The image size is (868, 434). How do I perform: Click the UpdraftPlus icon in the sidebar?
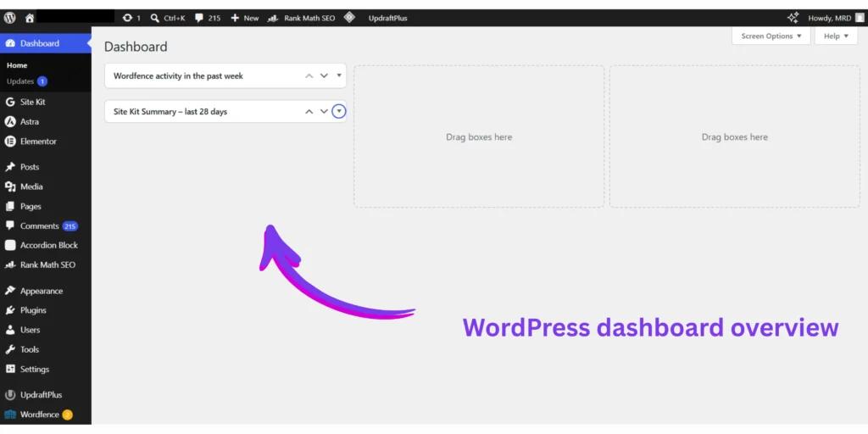click(x=10, y=395)
